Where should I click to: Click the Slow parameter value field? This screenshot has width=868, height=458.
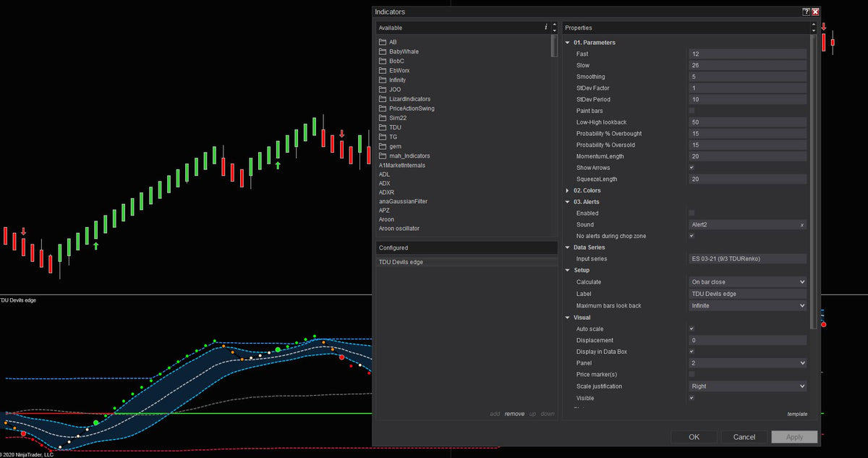click(x=747, y=64)
